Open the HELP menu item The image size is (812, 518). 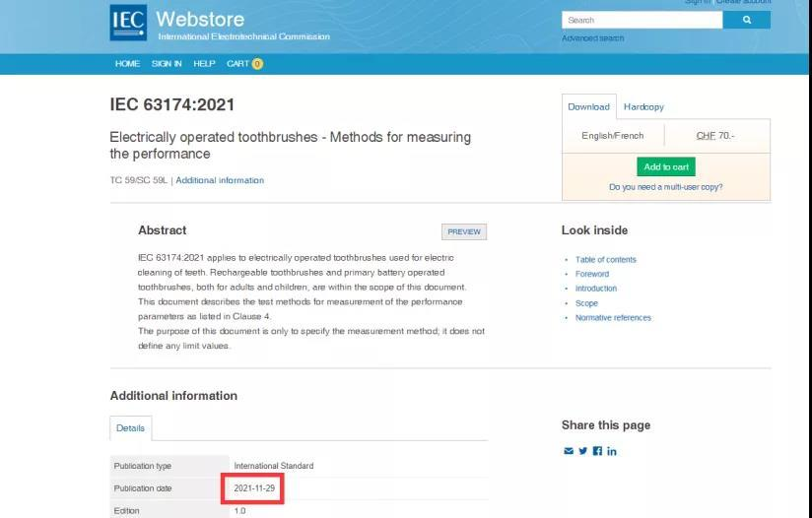point(204,64)
